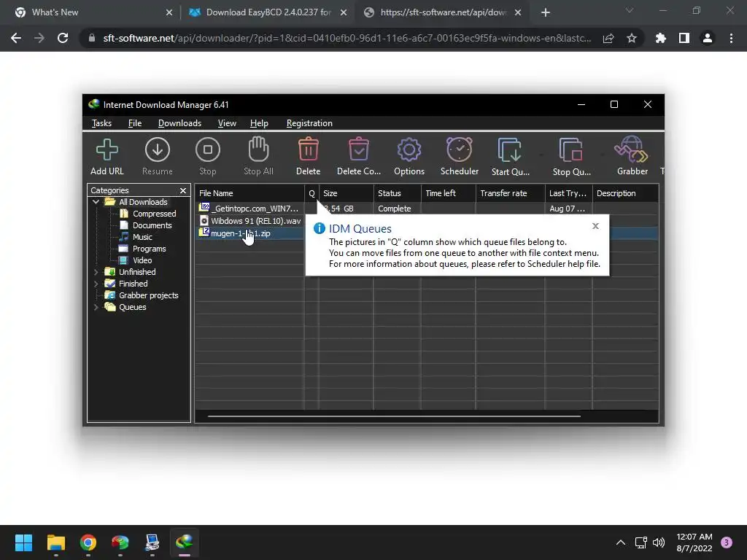This screenshot has height=560, width=747.
Task: Select the _Getintopc.com_WIN7 download row
Action: pos(427,209)
